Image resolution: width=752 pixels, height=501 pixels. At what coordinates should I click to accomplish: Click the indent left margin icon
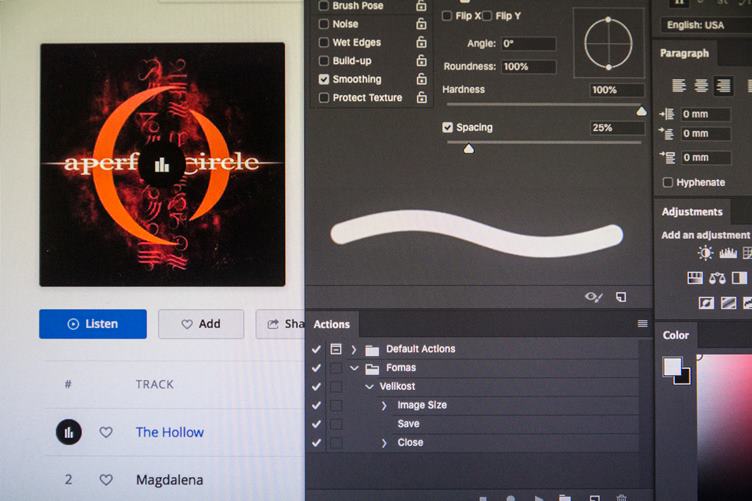pyautogui.click(x=667, y=114)
